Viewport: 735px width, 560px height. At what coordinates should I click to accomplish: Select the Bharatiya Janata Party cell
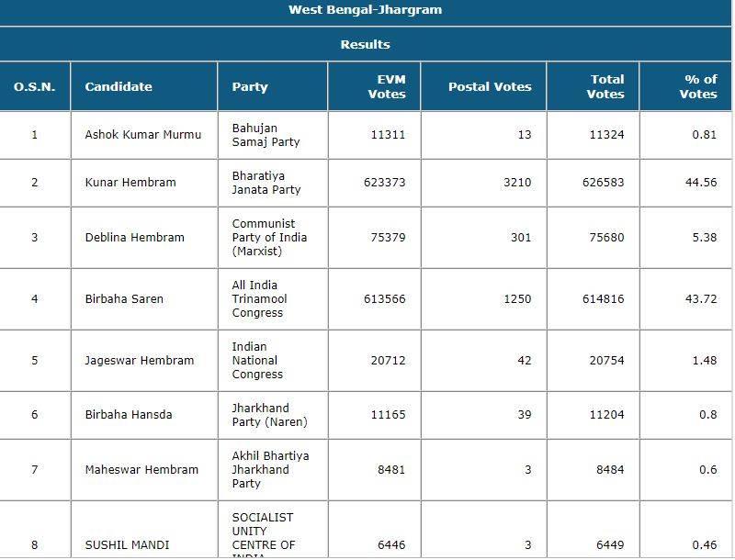(266, 183)
